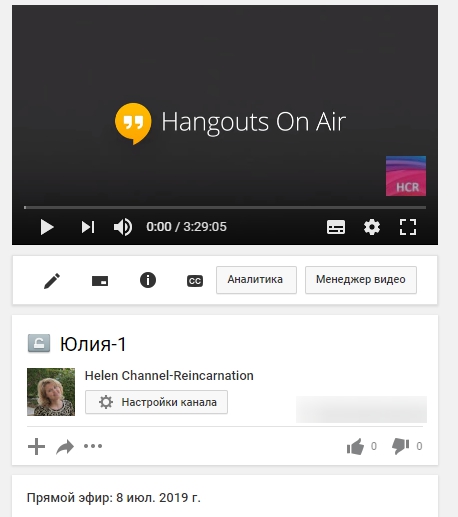The height and width of the screenshot is (517, 458).
Task: Toggle subtitles in the player controls
Action: pos(336,227)
